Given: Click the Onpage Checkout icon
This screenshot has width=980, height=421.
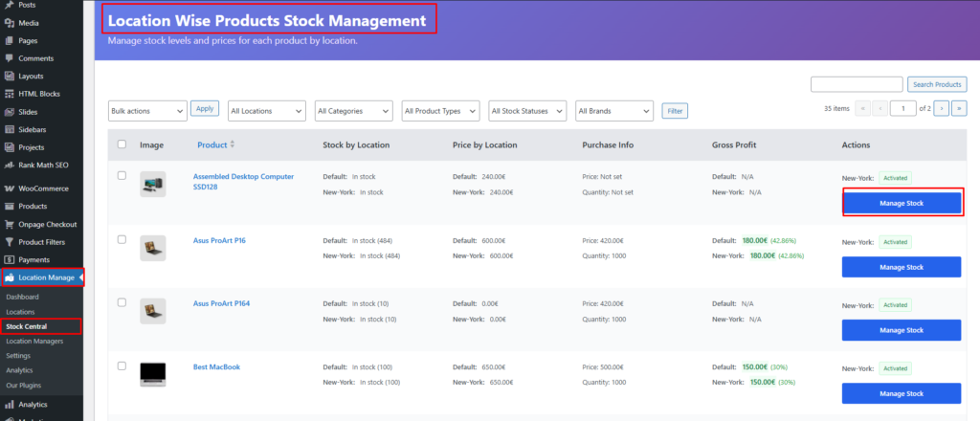Looking at the screenshot, I should coord(9,224).
